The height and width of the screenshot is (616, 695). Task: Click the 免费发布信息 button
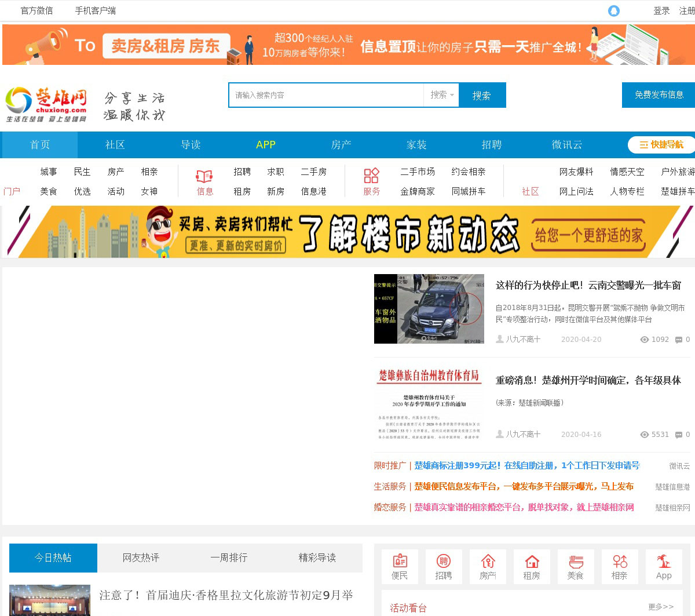[659, 95]
